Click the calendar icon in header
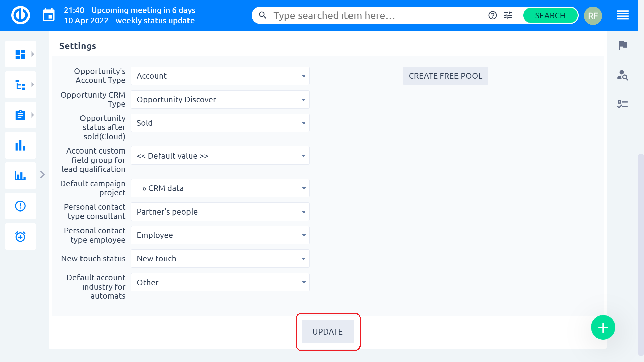This screenshot has height=362, width=644. 49,15
